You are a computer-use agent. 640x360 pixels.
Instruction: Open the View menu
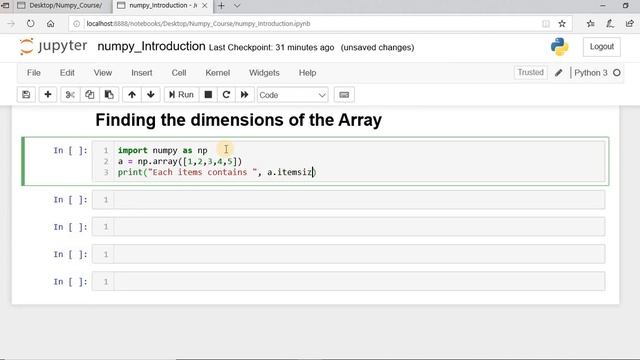[102, 73]
